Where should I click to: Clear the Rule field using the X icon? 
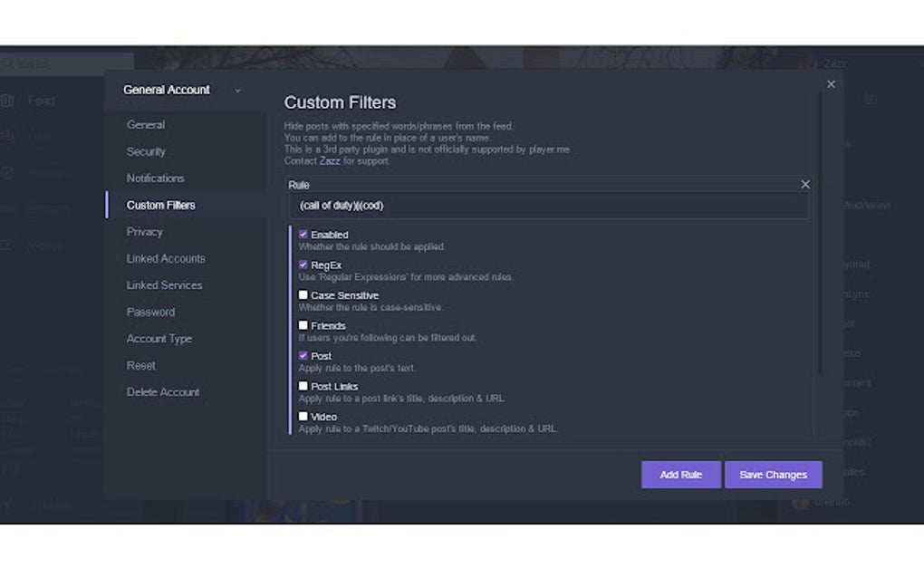pos(804,184)
